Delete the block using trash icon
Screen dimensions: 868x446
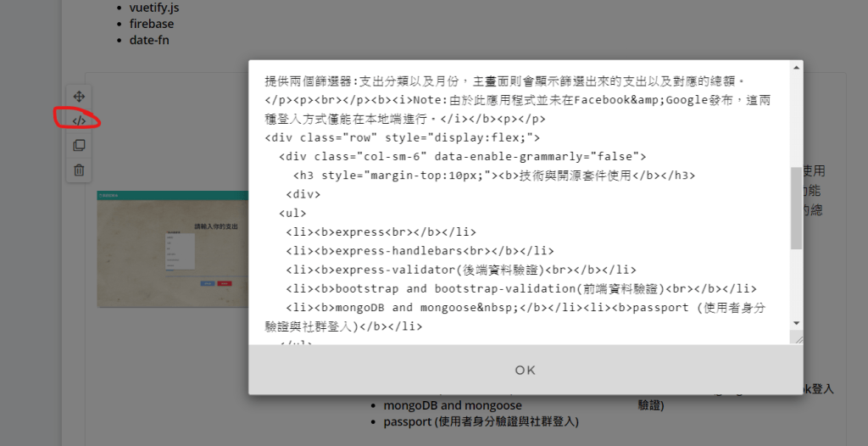[x=79, y=170]
